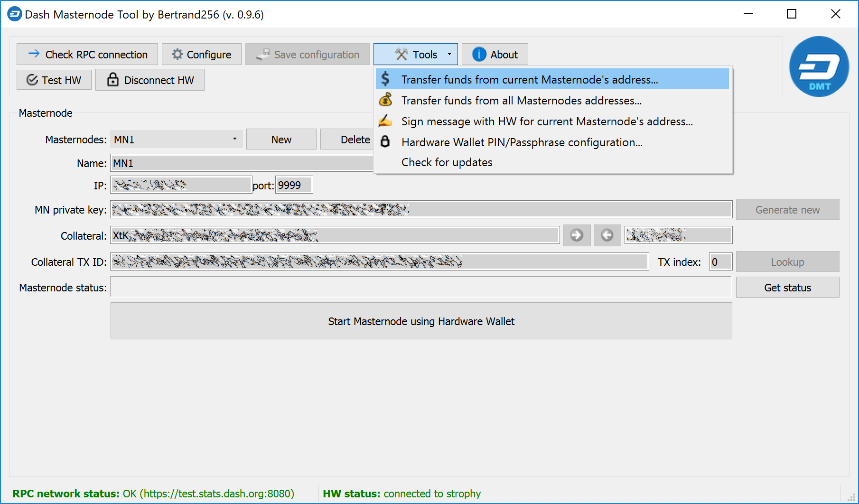This screenshot has width=859, height=504.
Task: Open Hardware Wallet PIN/Passphrase configuration
Action: point(552,142)
